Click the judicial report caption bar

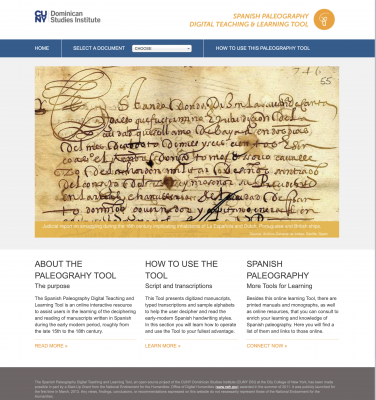[187, 229]
